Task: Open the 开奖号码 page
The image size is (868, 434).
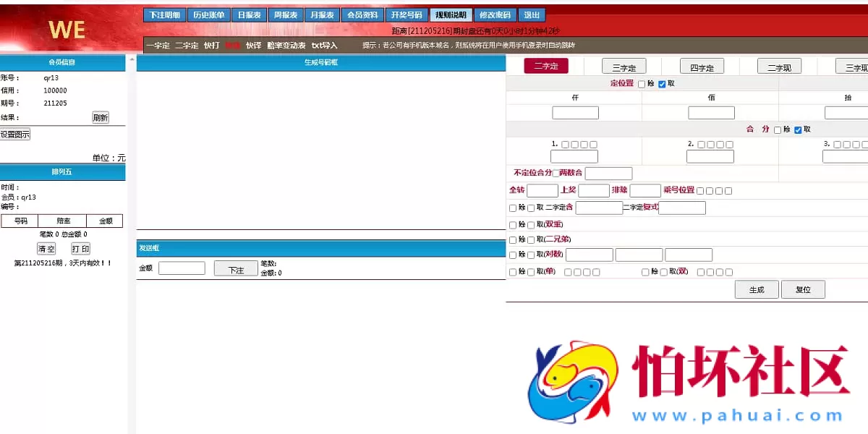Action: [x=407, y=14]
